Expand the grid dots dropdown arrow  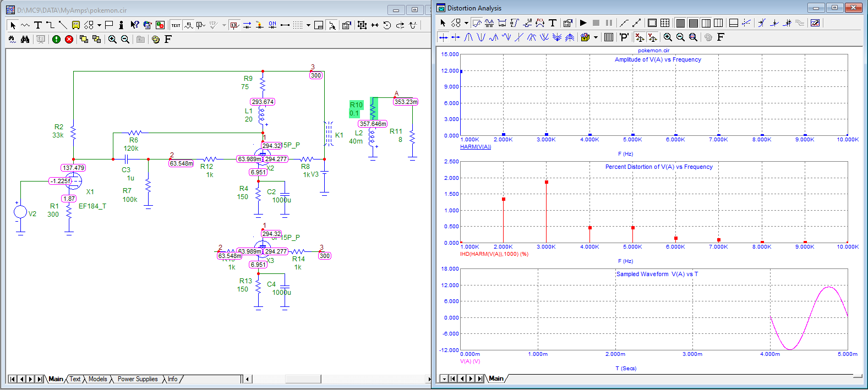point(308,25)
